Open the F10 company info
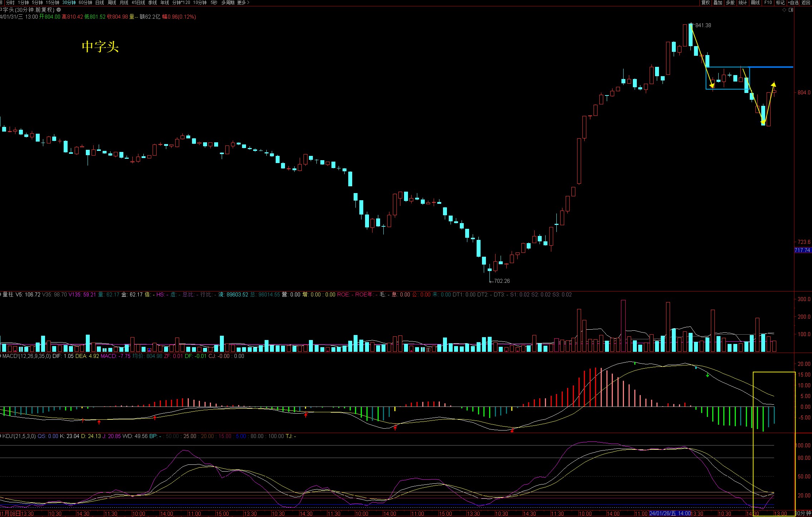 pyautogui.click(x=768, y=3)
